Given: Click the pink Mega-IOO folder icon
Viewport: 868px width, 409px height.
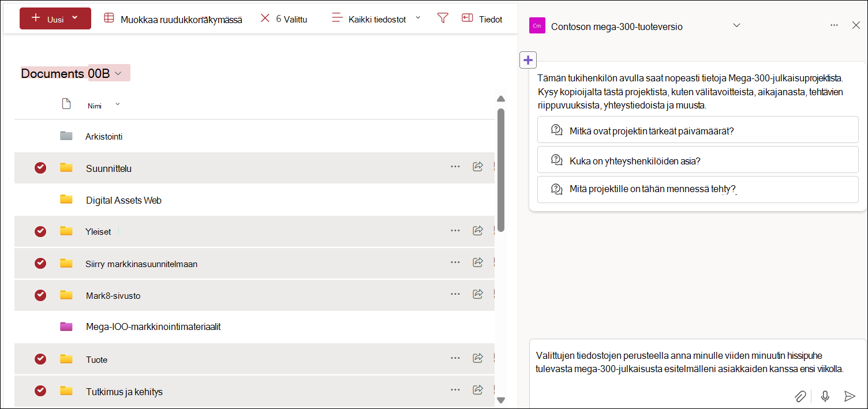Looking at the screenshot, I should click(66, 327).
